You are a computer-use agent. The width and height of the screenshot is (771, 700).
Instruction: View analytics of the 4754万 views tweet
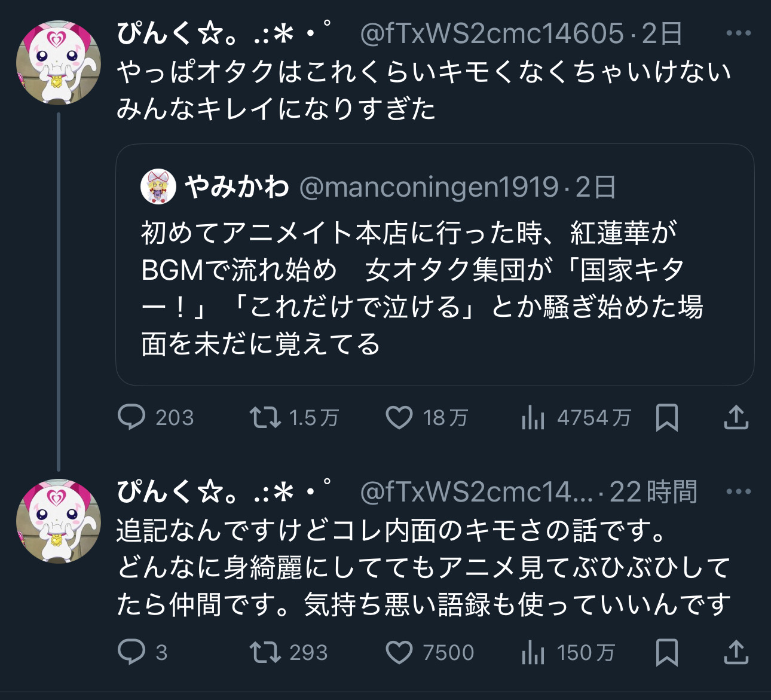[533, 417]
